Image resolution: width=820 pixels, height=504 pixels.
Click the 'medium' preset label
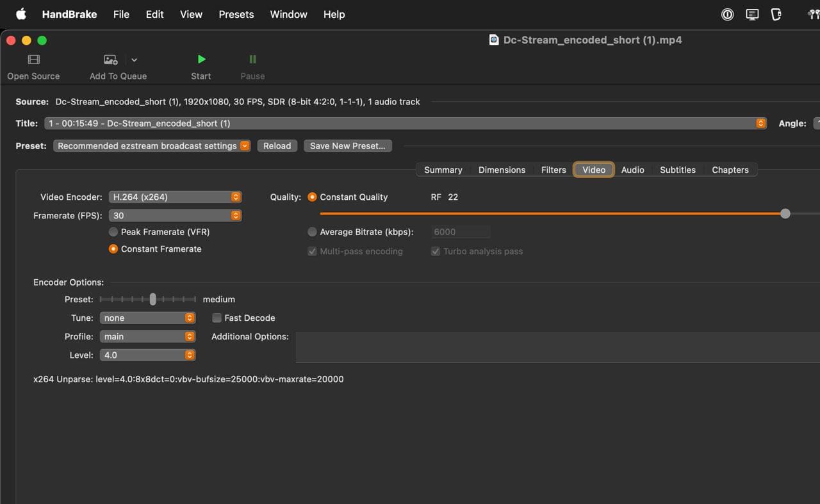219,299
